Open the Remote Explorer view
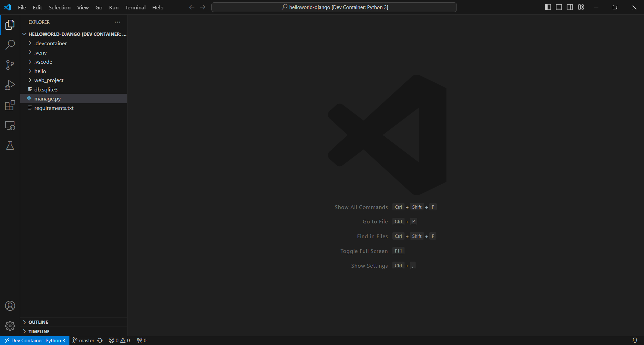Image resolution: width=644 pixels, height=345 pixels. 10,126
